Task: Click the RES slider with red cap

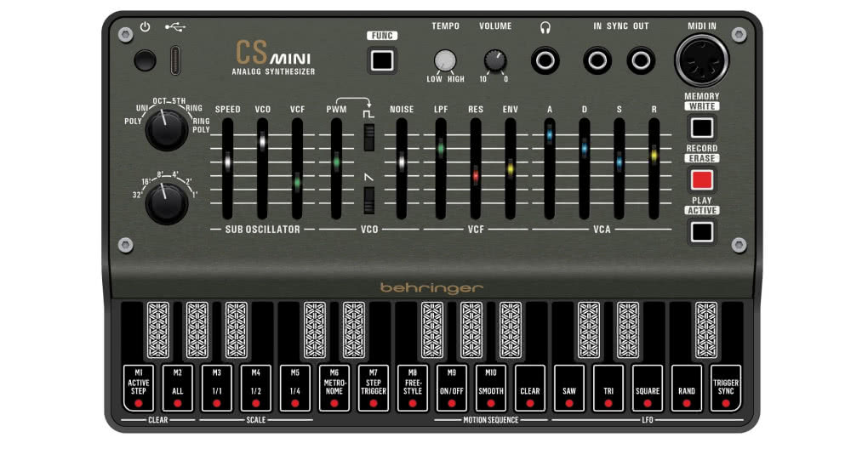Action: click(476, 169)
